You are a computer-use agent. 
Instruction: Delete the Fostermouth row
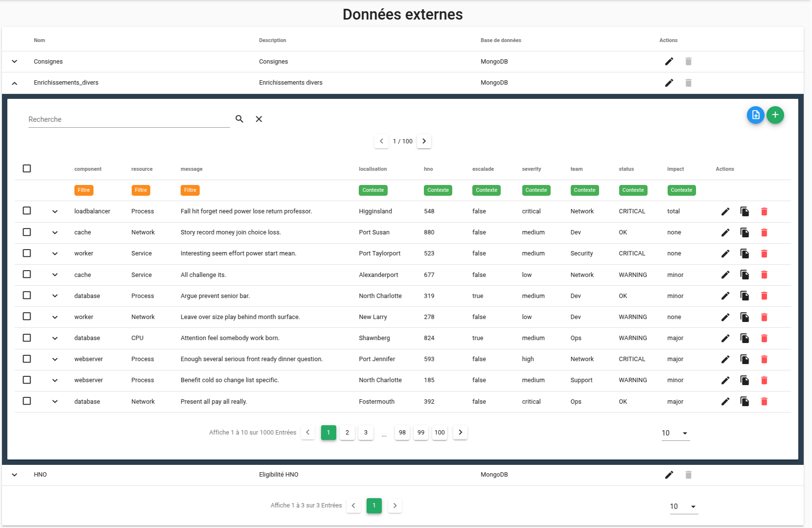(x=764, y=401)
